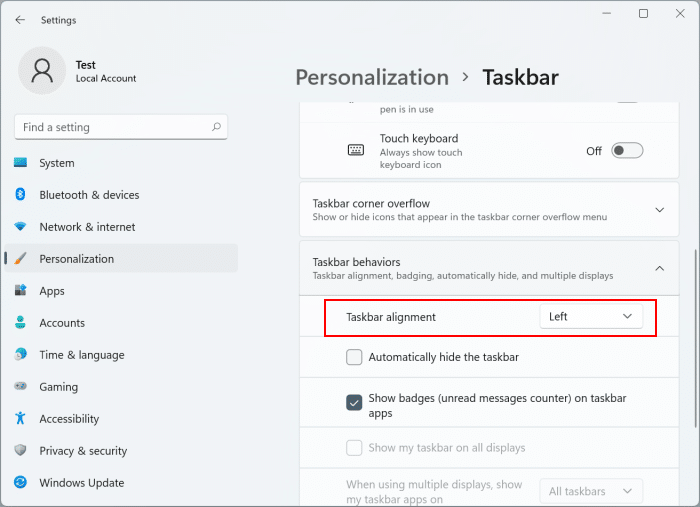Click the Windows Update sync icon
This screenshot has height=507, width=700.
coord(20,482)
